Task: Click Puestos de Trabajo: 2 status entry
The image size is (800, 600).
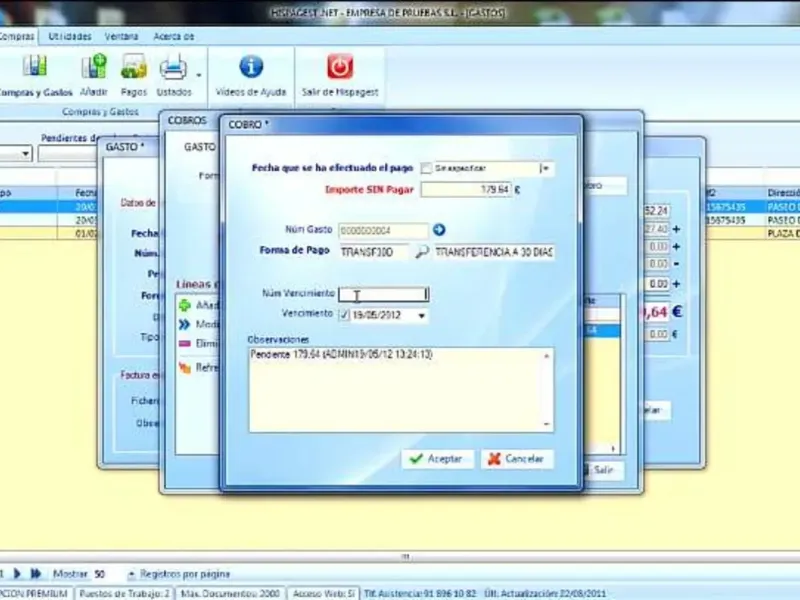Action: pos(124,593)
